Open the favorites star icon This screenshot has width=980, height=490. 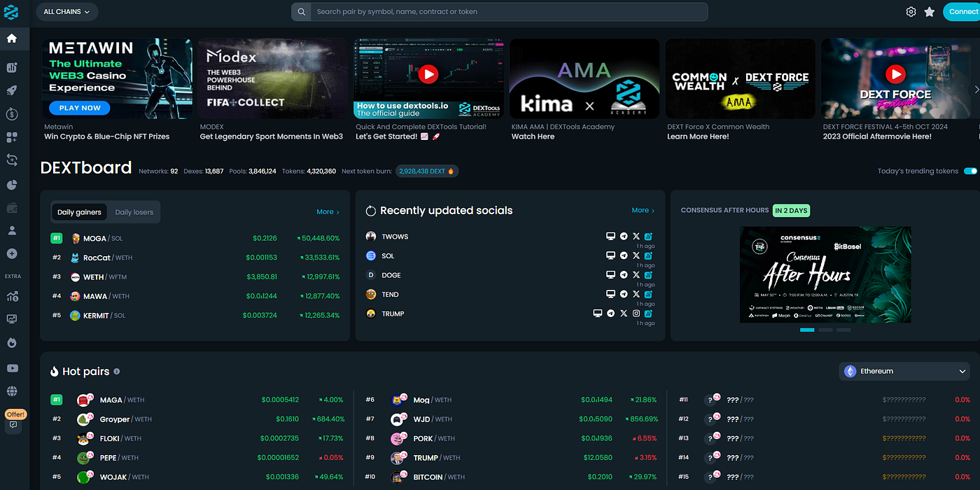click(930, 12)
